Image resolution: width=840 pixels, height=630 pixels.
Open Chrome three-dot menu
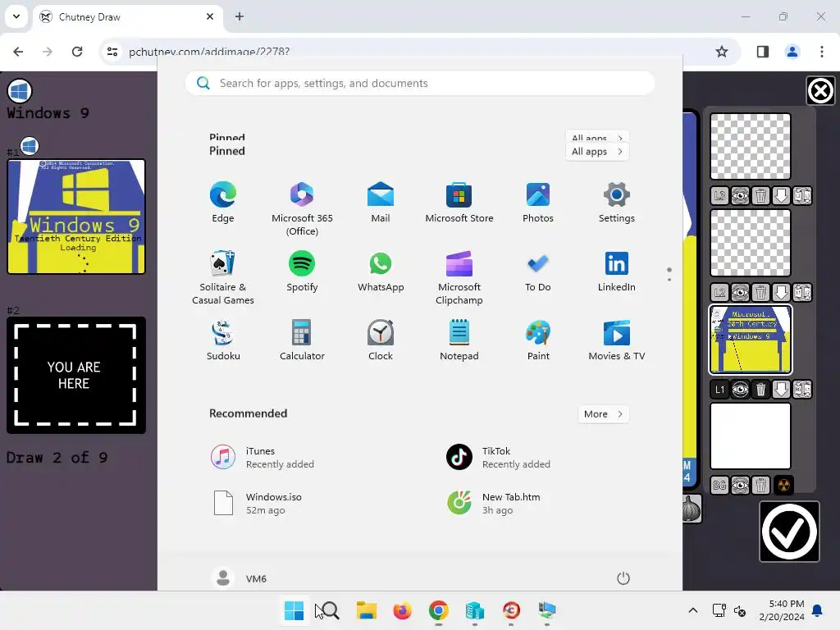(821, 52)
